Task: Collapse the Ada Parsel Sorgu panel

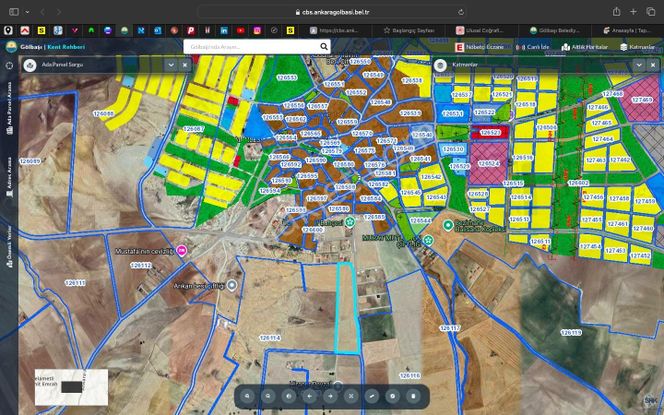Action: click(170, 65)
